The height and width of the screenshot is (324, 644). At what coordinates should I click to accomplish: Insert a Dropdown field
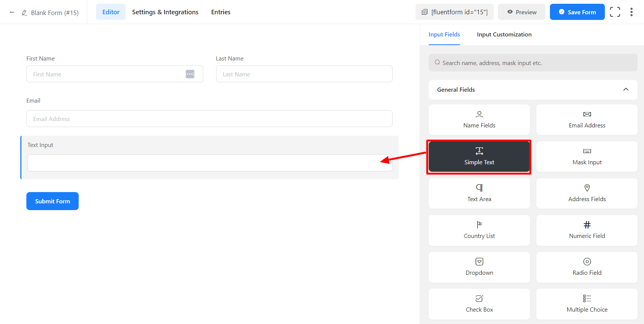[479, 267]
